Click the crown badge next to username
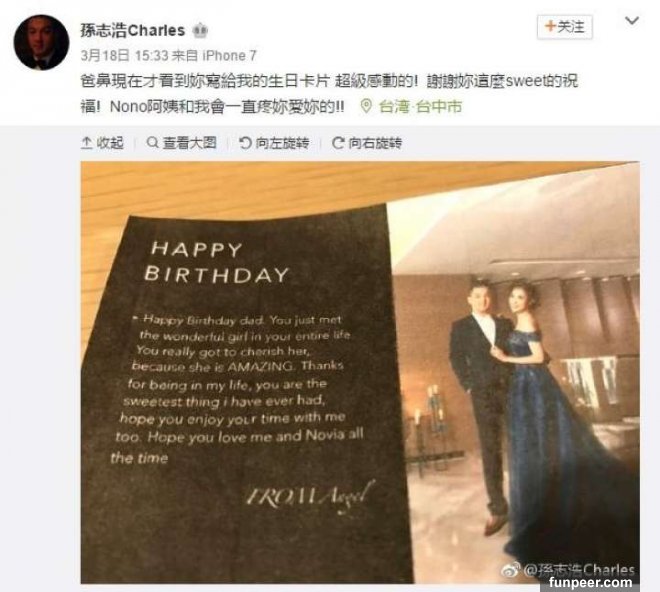 pyautogui.click(x=200, y=31)
